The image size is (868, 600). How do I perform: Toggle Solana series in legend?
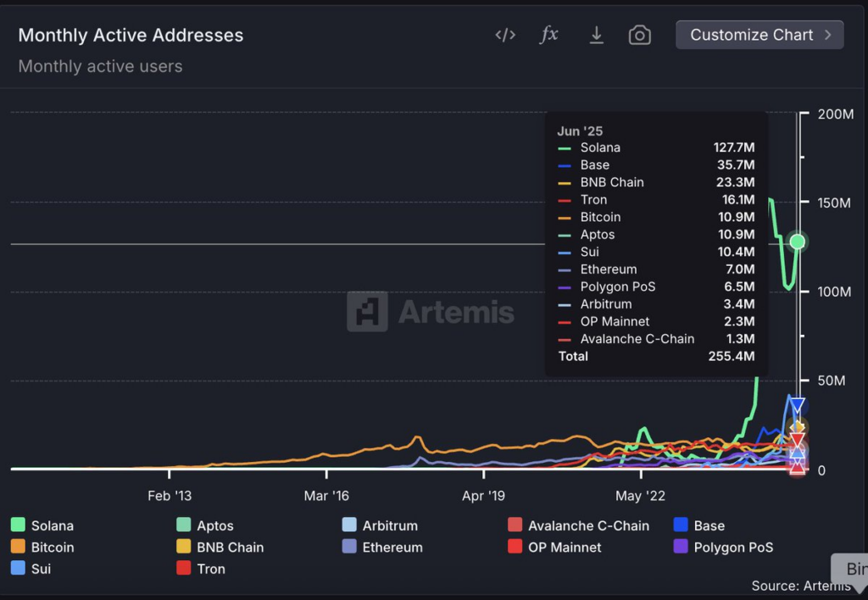42,525
